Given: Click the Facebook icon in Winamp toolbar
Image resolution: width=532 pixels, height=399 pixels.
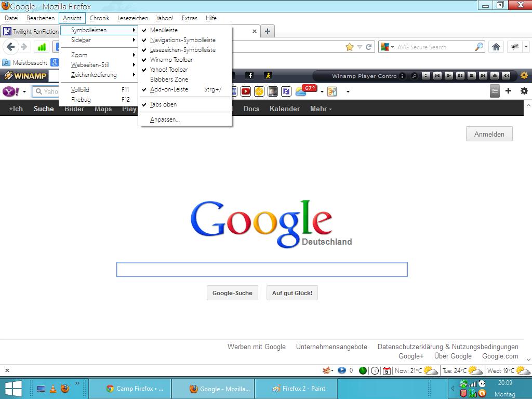Looking at the screenshot, I should 250,76.
